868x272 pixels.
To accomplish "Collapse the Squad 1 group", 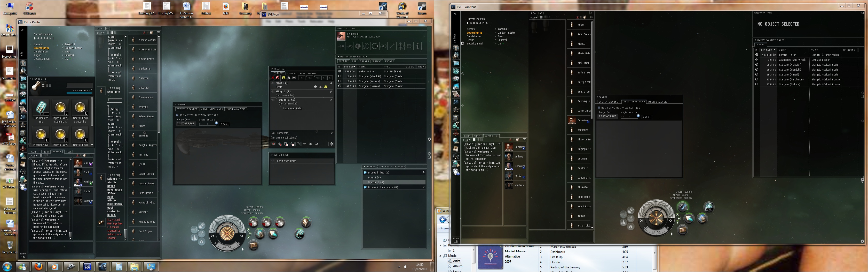I will (331, 100).
